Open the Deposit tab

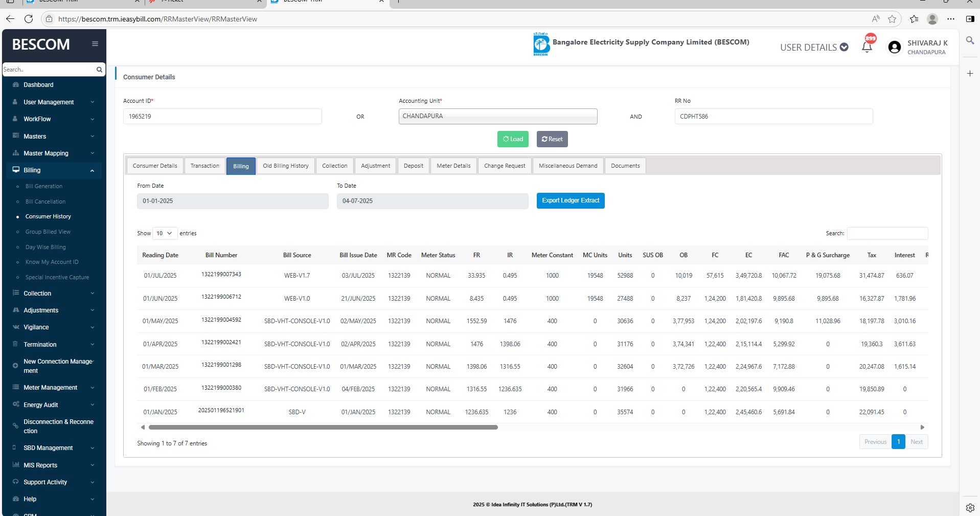414,166
